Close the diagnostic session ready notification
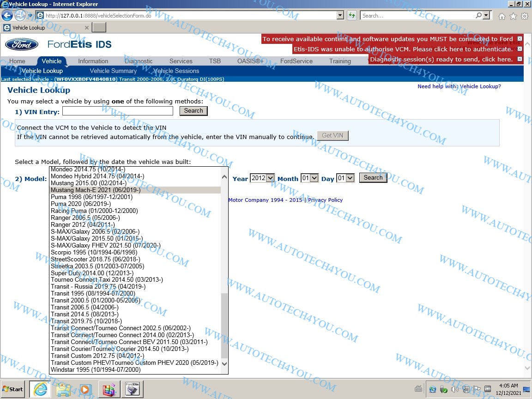This screenshot has width=532, height=399. 520,59
